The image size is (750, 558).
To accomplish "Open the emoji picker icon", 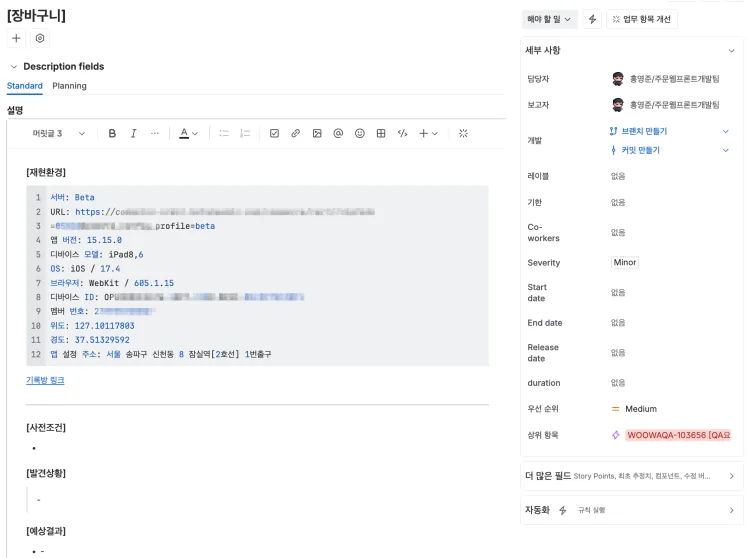I will coord(360,133).
